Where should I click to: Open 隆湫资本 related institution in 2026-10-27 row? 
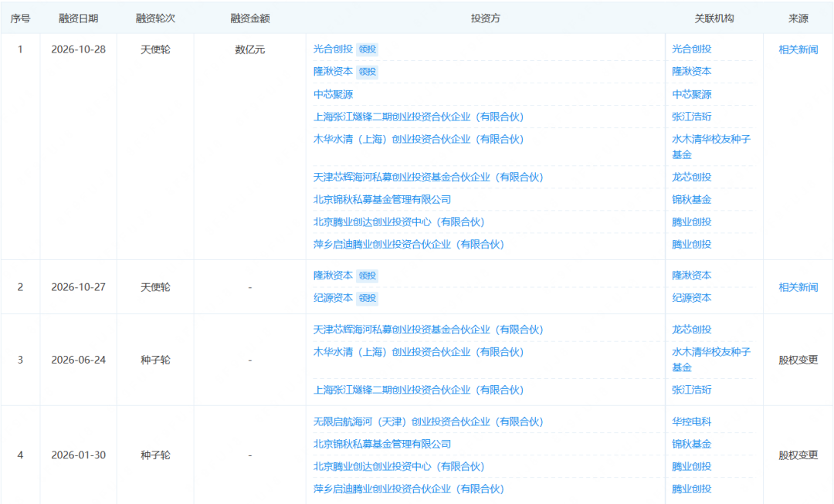691,276
